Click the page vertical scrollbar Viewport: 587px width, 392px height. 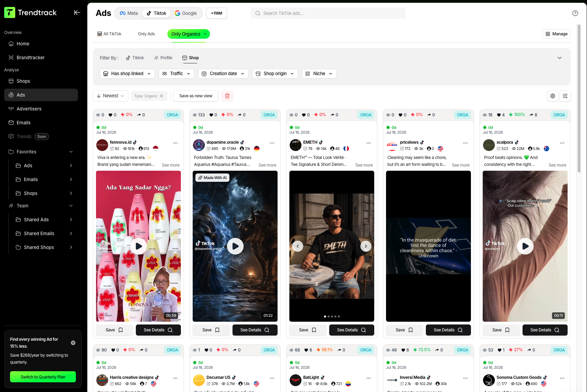pyautogui.click(x=579, y=98)
